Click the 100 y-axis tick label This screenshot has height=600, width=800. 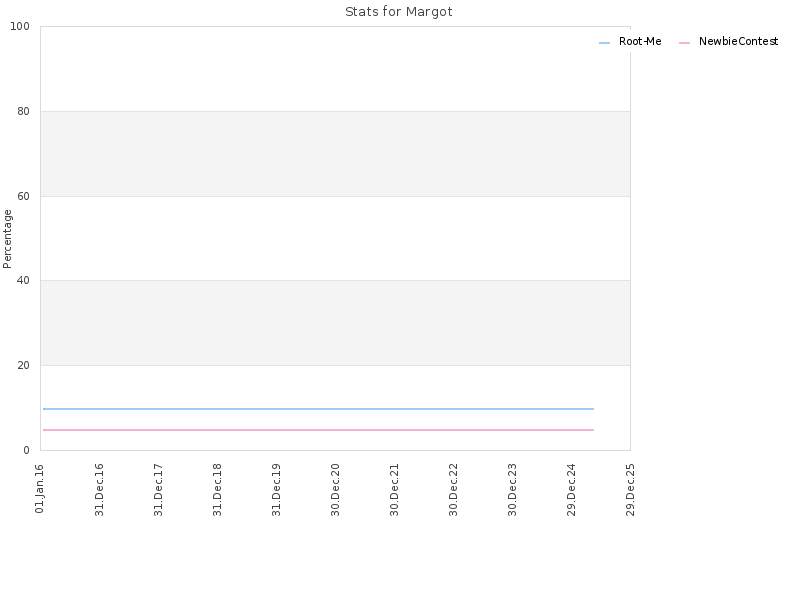20,27
